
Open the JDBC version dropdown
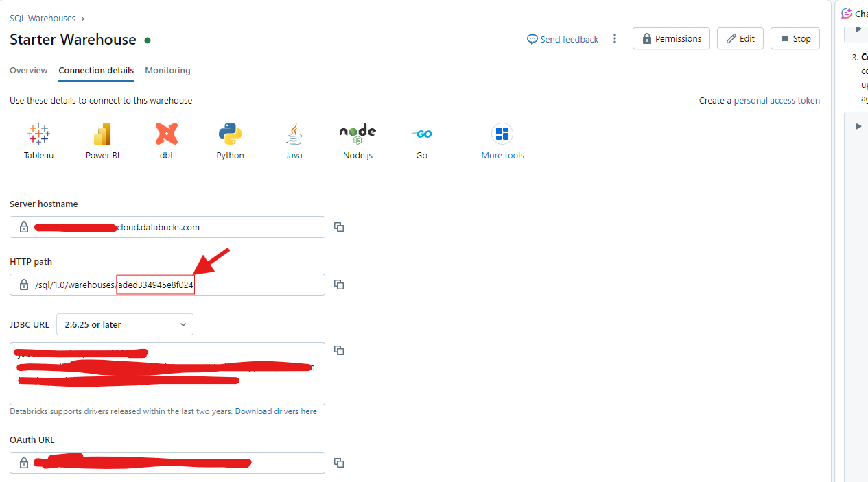pos(124,324)
